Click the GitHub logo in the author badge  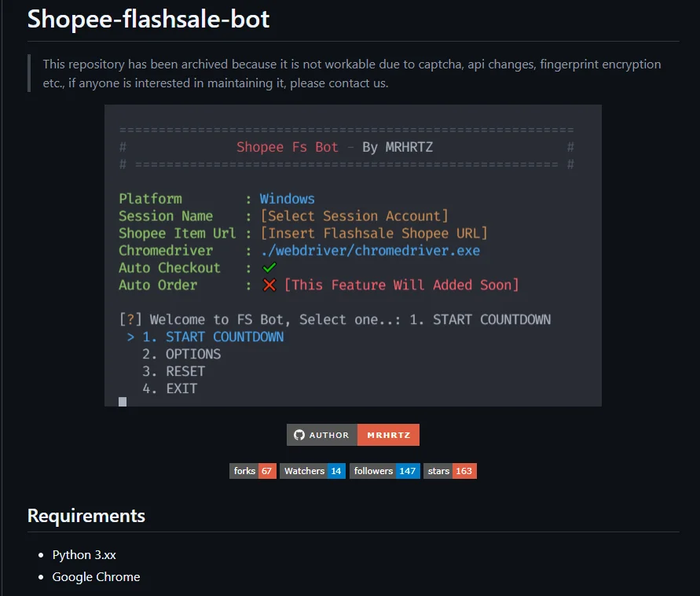click(299, 435)
